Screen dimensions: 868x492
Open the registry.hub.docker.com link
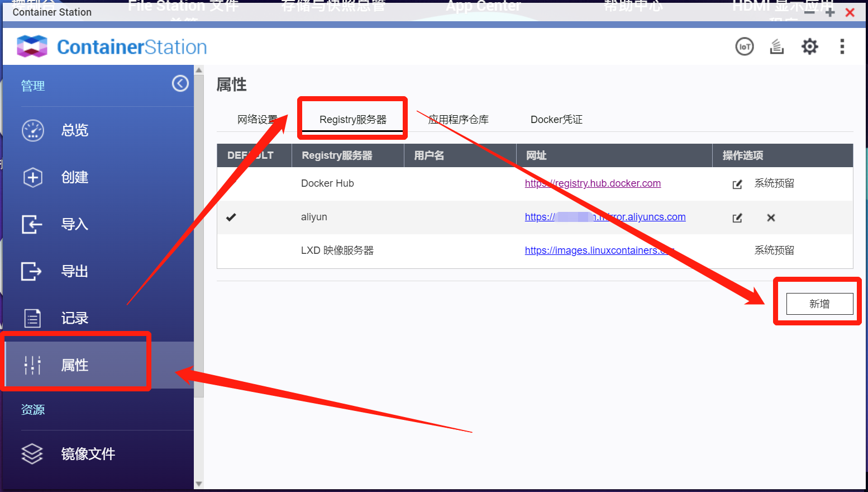click(593, 183)
